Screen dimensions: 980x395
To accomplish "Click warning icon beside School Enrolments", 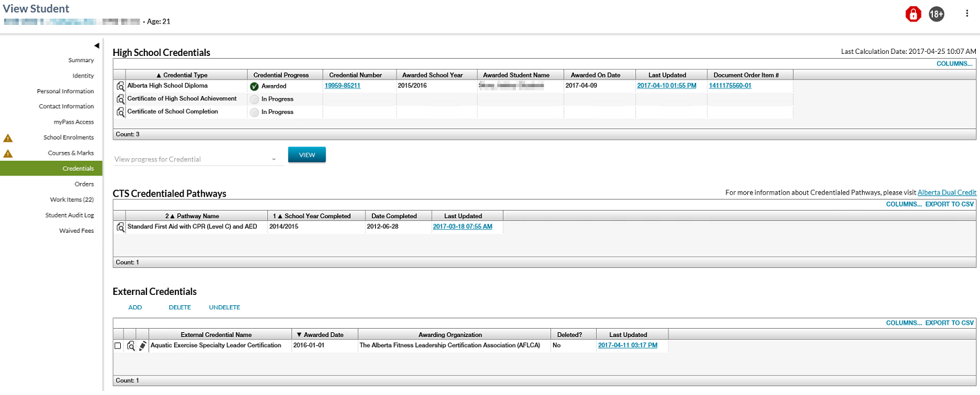I will (8, 137).
